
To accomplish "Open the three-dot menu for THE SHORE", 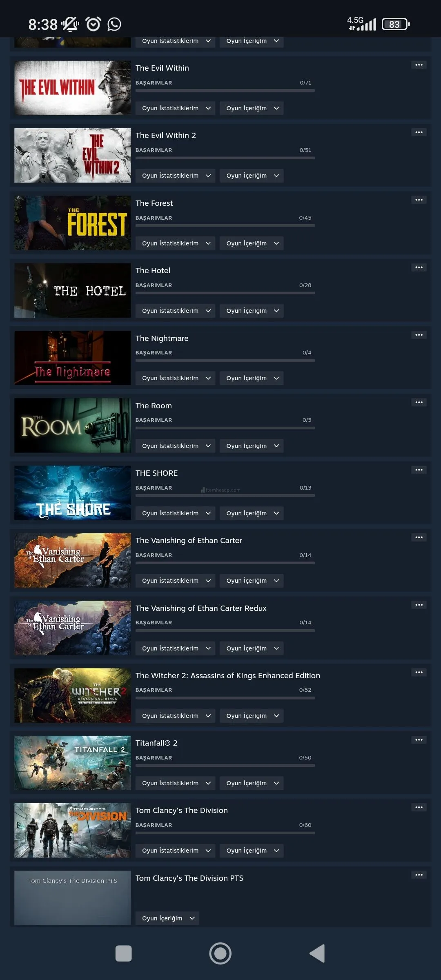I will [x=419, y=470].
